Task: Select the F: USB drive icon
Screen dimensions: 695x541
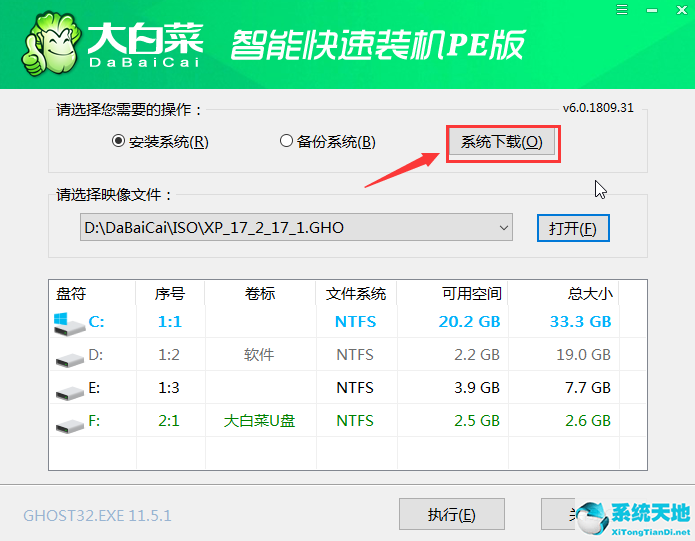Action: click(70, 426)
